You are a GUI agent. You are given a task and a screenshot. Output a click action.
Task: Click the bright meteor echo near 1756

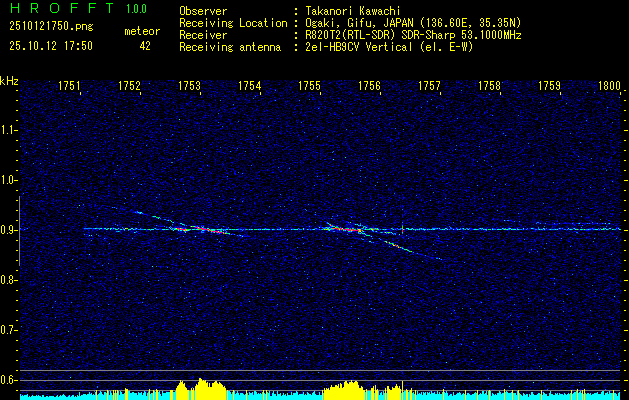pyautogui.click(x=349, y=229)
